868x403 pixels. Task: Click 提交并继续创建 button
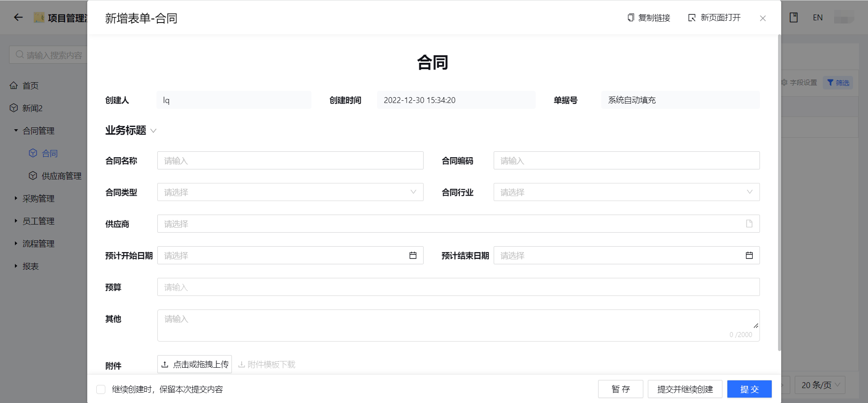click(685, 389)
